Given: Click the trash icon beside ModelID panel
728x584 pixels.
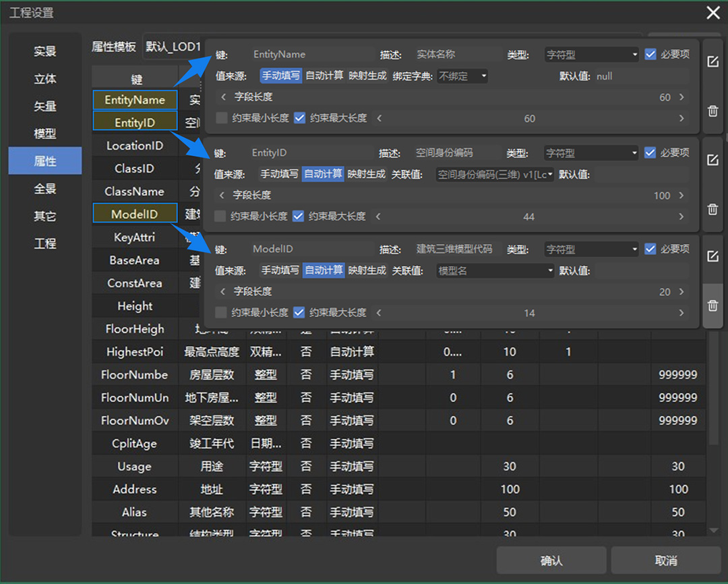Looking at the screenshot, I should coord(712,305).
